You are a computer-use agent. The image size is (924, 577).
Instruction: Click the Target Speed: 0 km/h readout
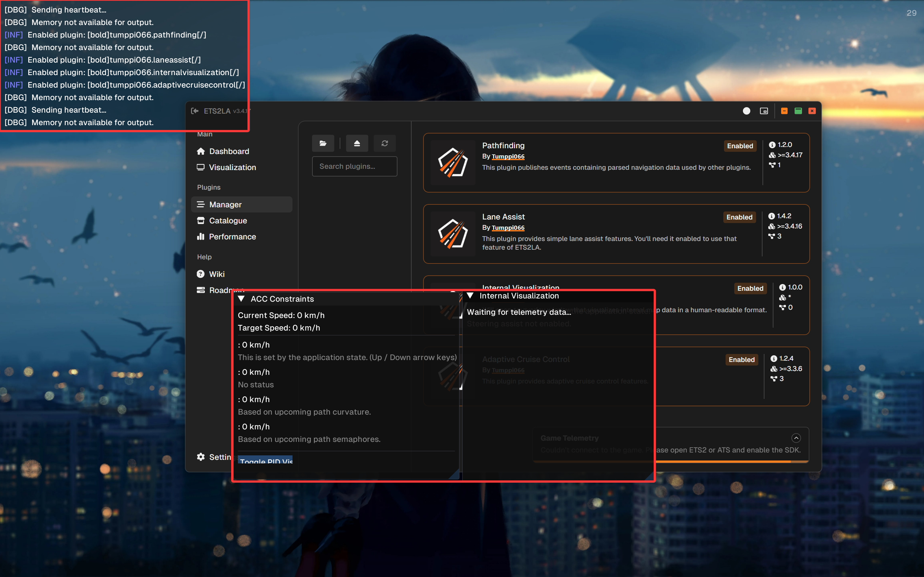(x=279, y=328)
